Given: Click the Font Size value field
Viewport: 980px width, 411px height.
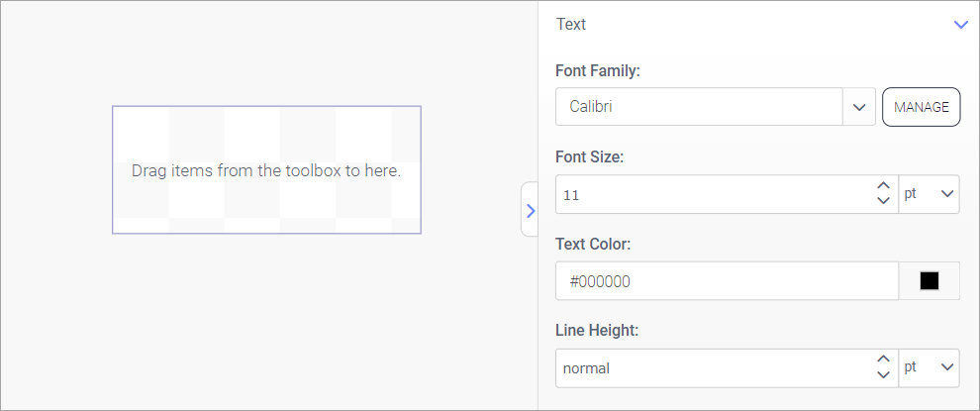Looking at the screenshot, I should 713,195.
